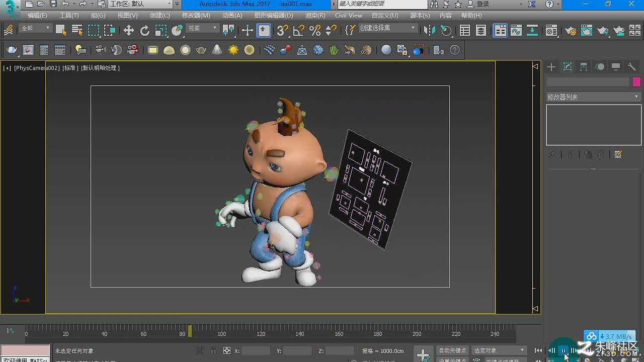Open the 渲染(R) menu
The height and width of the screenshot is (362, 644).
click(315, 16)
